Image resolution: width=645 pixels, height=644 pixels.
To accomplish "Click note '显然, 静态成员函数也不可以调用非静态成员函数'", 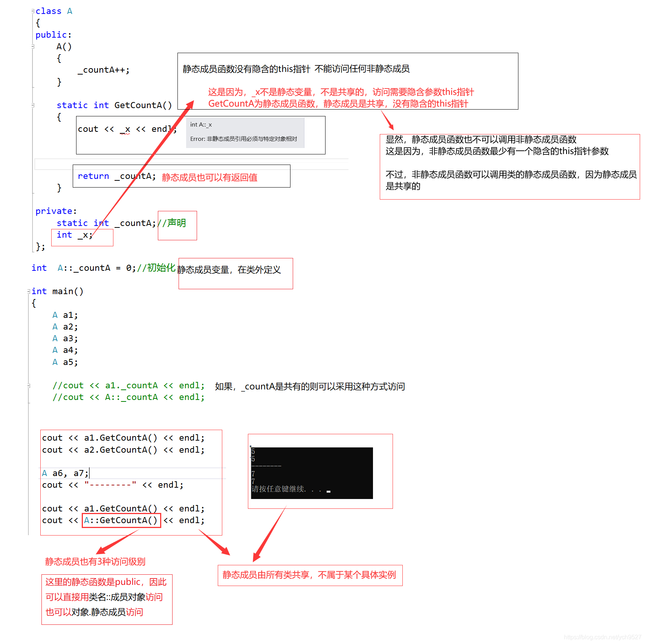I will [x=481, y=139].
